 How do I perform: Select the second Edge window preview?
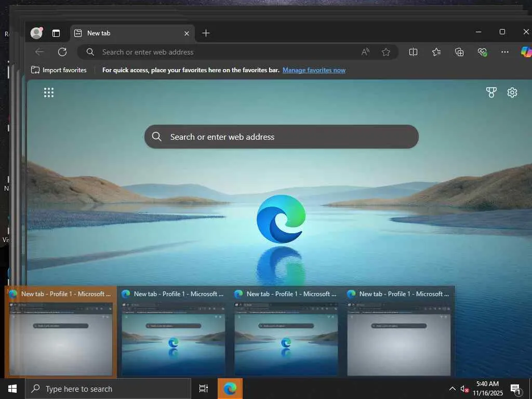pos(174,332)
